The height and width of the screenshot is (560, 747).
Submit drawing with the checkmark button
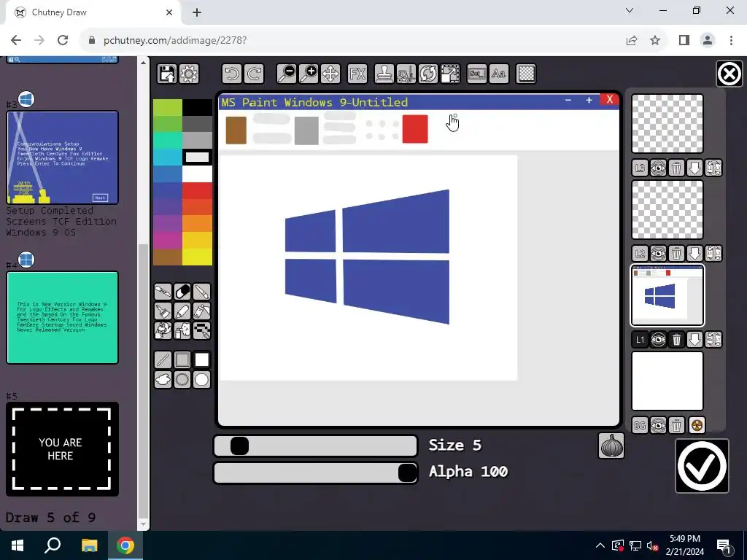pos(703,466)
